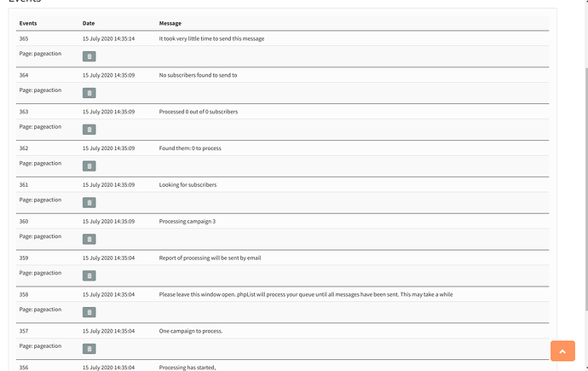588x371 pixels.
Task: Click the Date column header
Action: (x=89, y=23)
